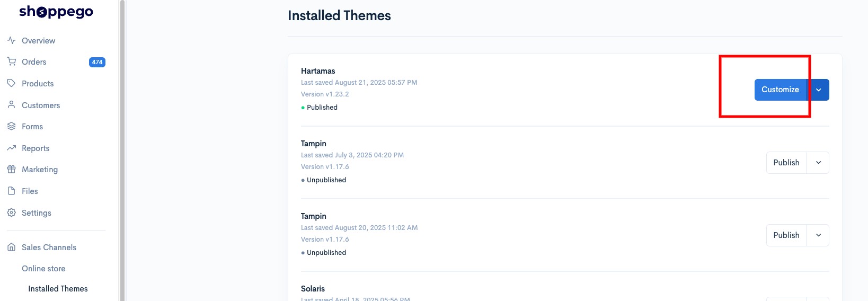This screenshot has height=301, width=868.
Task: Expand options for Tampin saved August 20
Action: click(818, 235)
